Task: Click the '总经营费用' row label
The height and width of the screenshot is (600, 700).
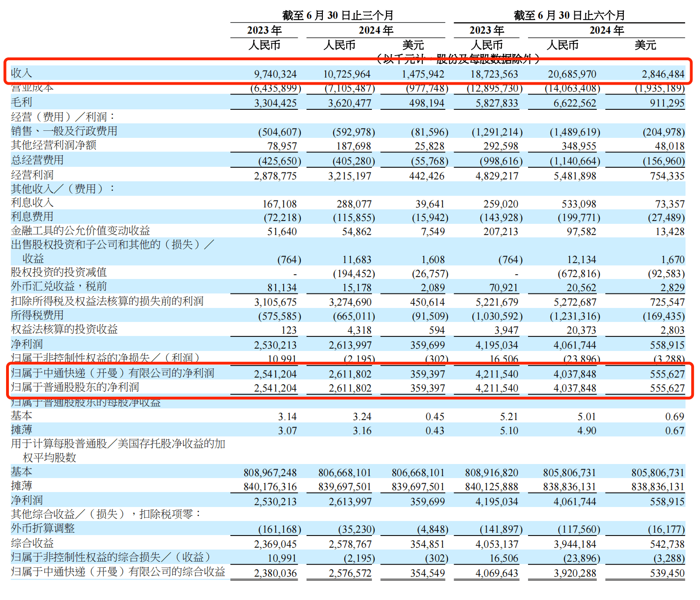Action: point(37,160)
